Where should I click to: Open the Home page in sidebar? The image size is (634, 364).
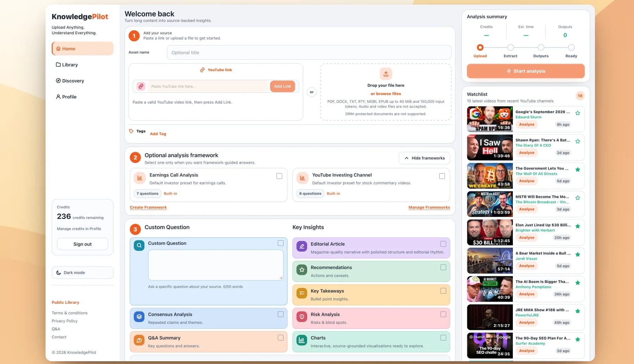tap(82, 49)
